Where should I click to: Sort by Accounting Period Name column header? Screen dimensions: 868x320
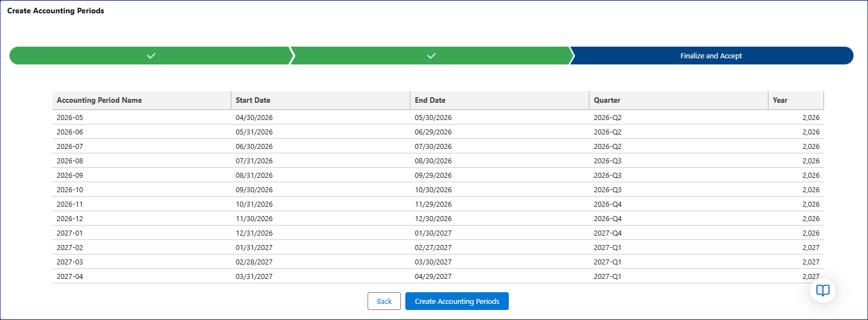pos(99,101)
